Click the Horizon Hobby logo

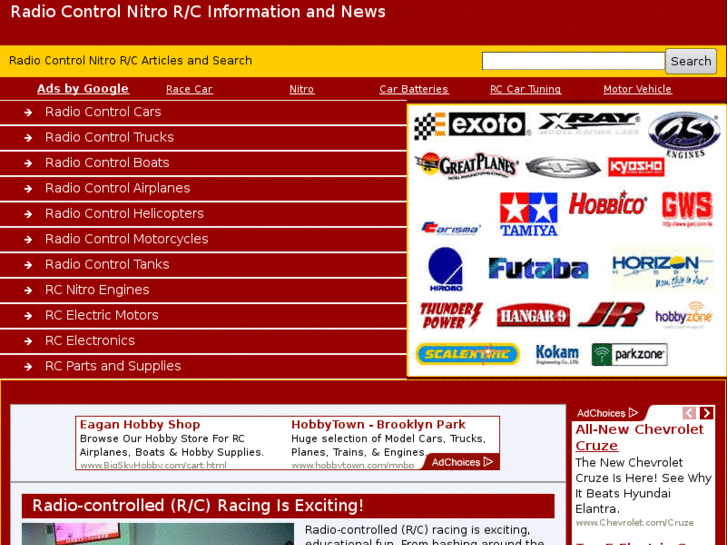(662, 269)
